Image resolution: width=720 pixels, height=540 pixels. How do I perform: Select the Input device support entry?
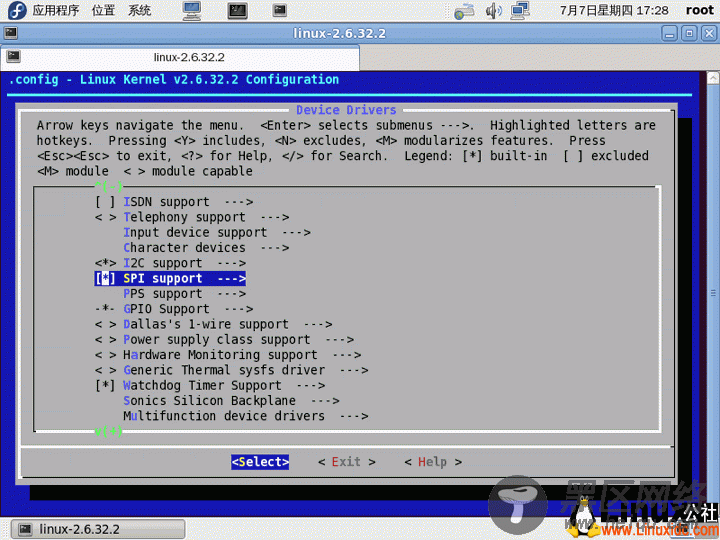(x=195, y=232)
